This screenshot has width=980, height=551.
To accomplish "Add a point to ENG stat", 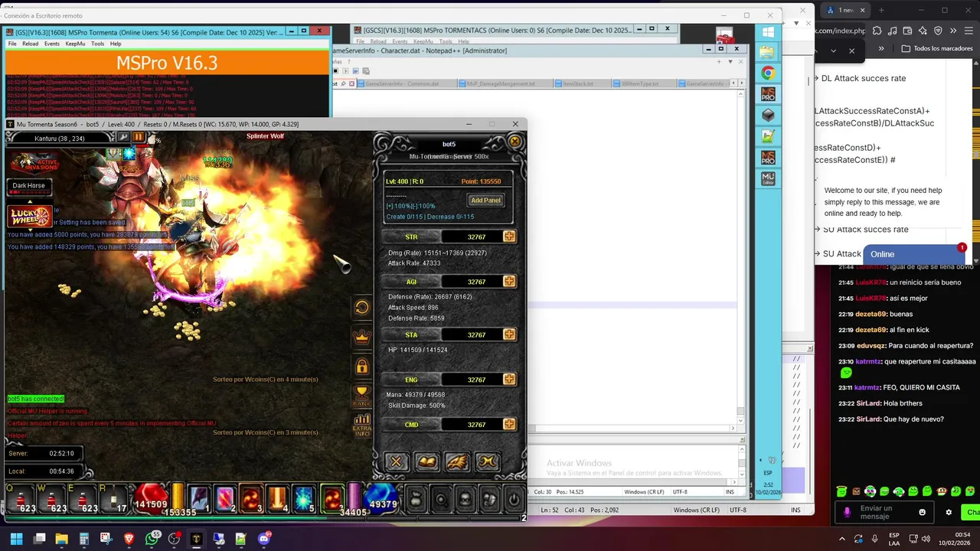I will pos(509,380).
